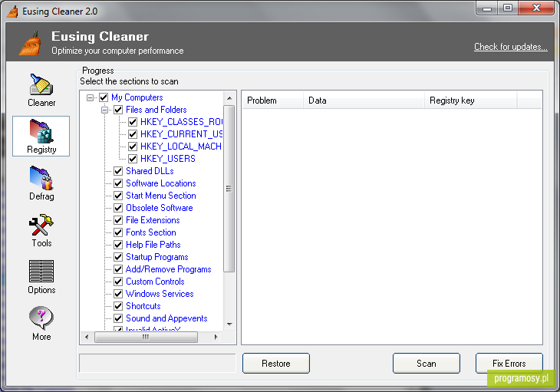Toggle the HKEY_USERS checkbox

tap(133, 159)
